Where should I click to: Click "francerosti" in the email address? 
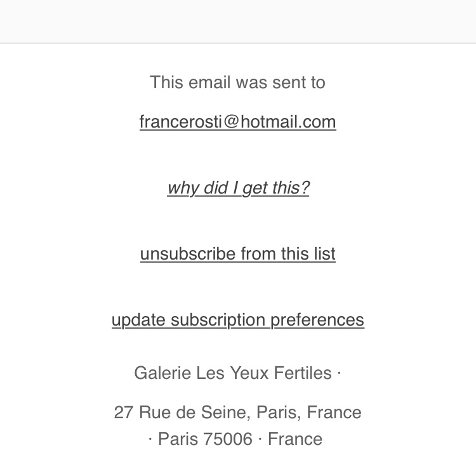[180, 122]
